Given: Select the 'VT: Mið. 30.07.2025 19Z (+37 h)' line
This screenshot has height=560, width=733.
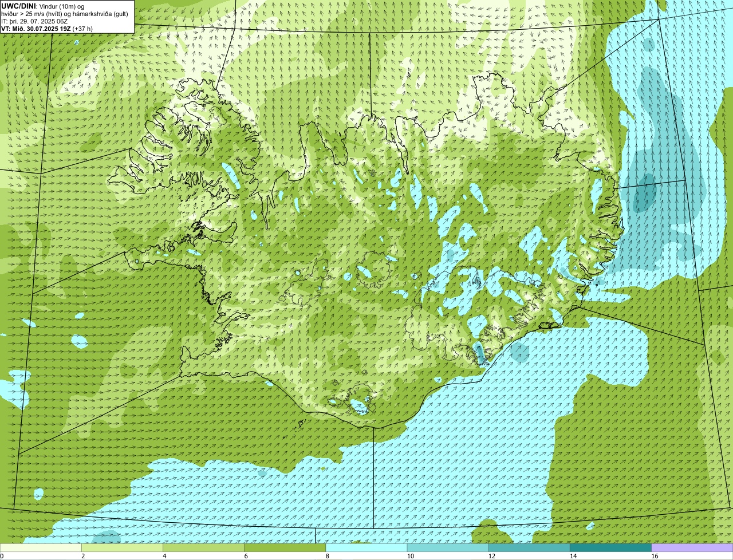Looking at the screenshot, I should [47, 28].
